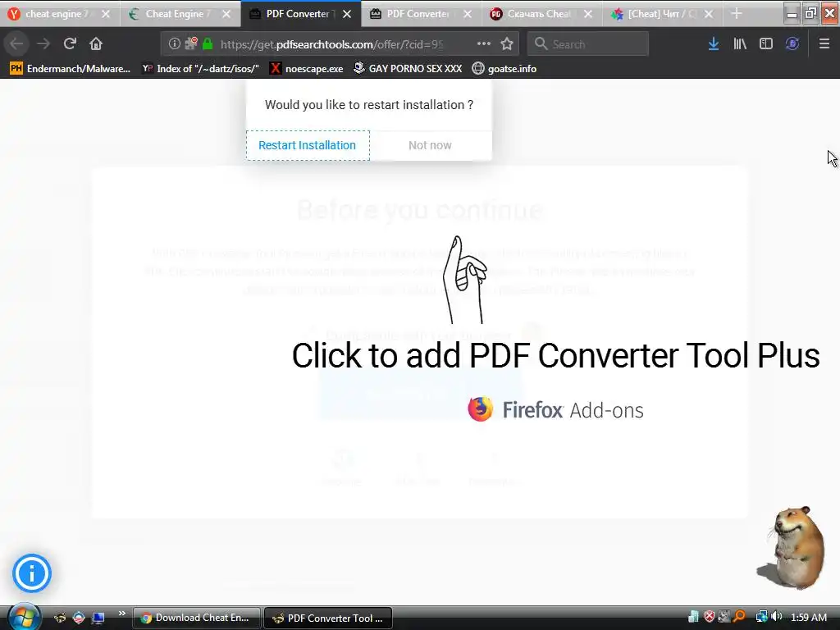Click the orange magnifier tray icon
This screenshot has height=630, width=840.
pyautogui.click(x=740, y=617)
